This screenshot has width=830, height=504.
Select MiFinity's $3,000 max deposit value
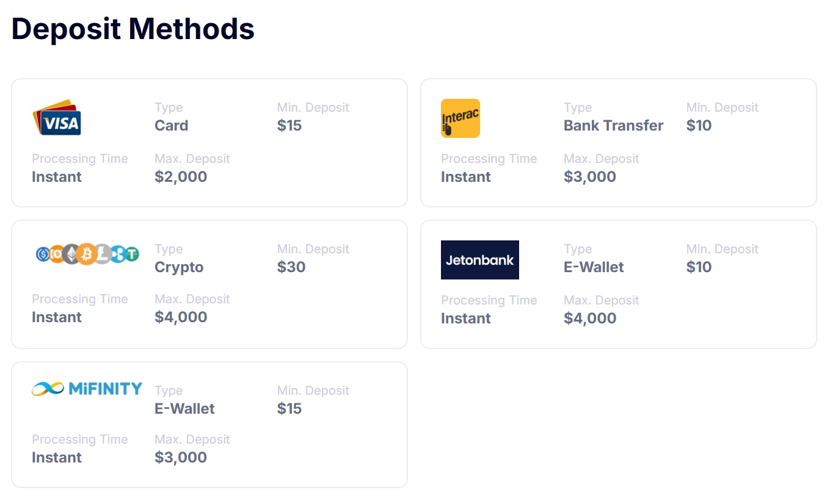pos(181,458)
